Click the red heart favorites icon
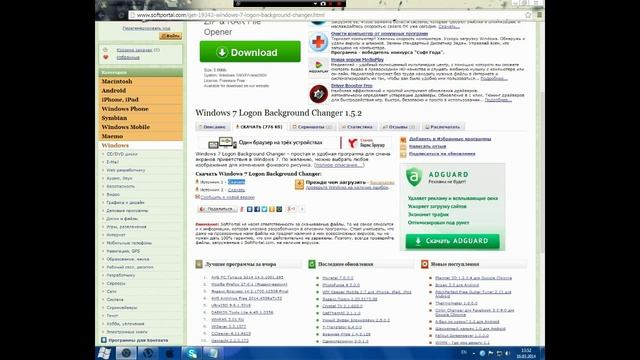Viewport: 640px width, 360px height. [x=106, y=58]
